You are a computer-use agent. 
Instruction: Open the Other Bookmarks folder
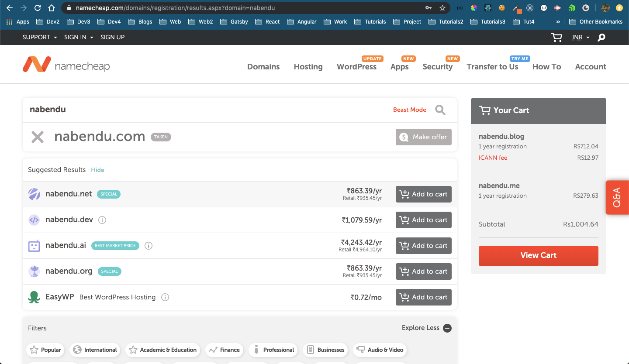click(596, 21)
